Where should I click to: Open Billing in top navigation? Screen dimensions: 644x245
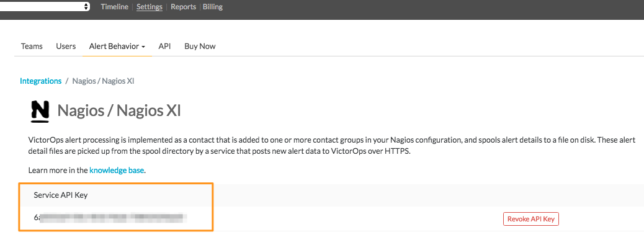point(213,7)
